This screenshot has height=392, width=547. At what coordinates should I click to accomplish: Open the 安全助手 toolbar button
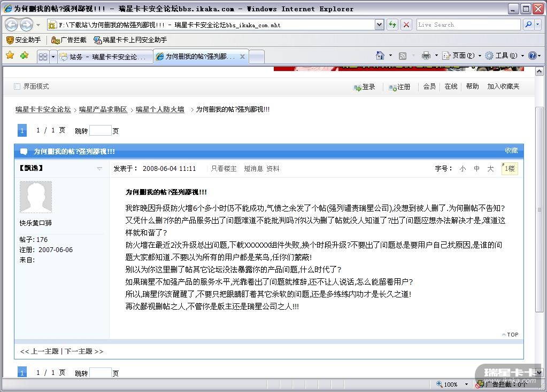pyautogui.click(x=24, y=40)
